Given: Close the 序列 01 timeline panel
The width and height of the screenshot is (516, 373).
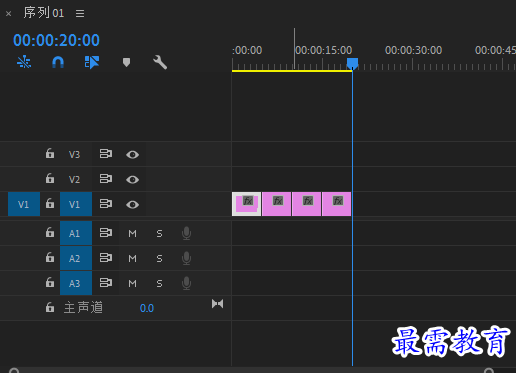Looking at the screenshot, I should 9,14.
